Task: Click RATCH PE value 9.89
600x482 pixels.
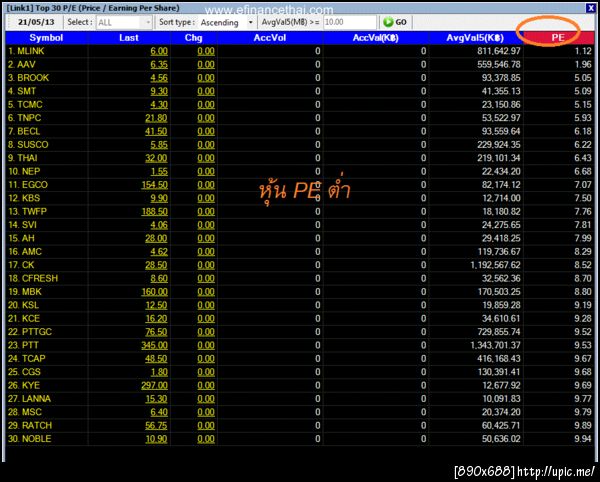Action: (x=583, y=426)
